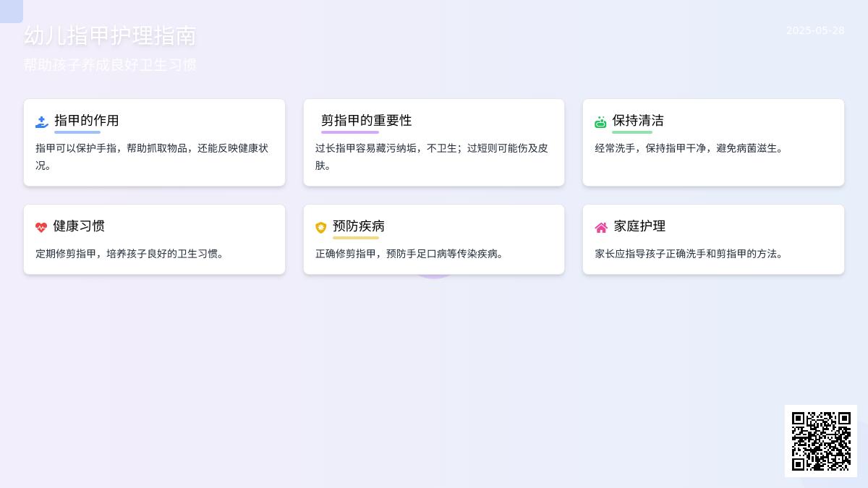Click the yellow shield icon beside 预防疾病
Viewport: 868px width, 488px height.
[x=321, y=228]
